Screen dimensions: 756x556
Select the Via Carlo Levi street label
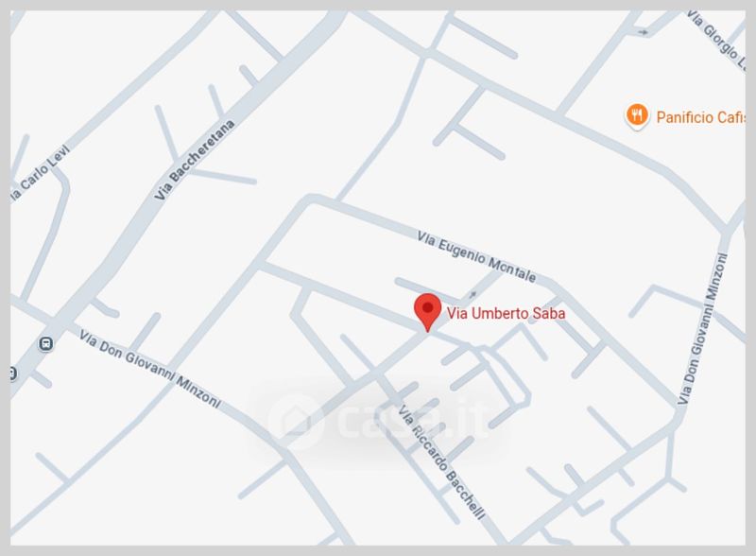(41, 173)
